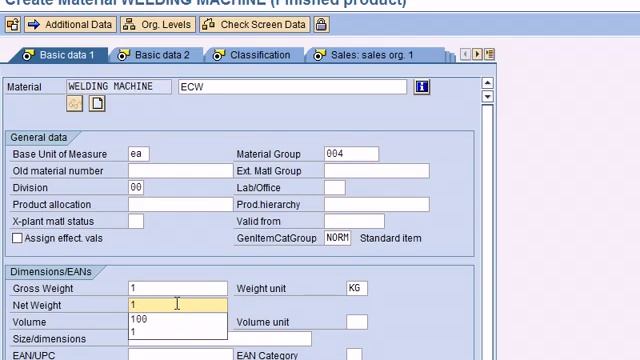Edit the material description ECW field
The image size is (640, 360).
[x=292, y=87]
